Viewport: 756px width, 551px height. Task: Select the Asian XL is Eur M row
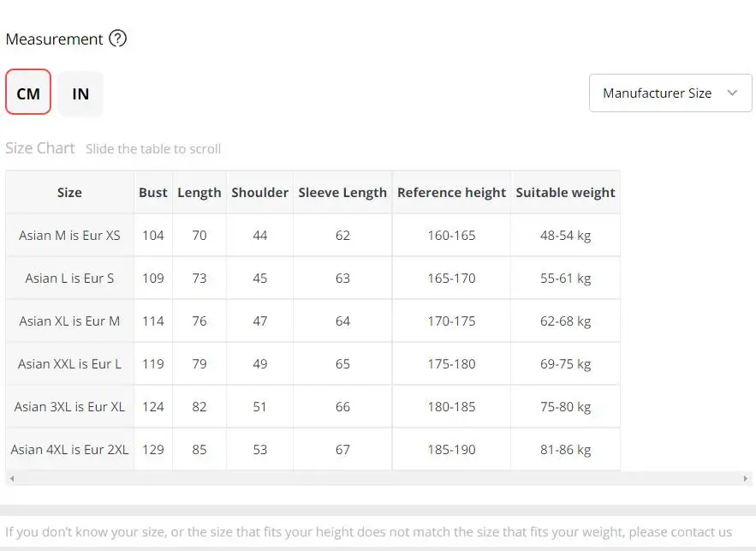69,320
